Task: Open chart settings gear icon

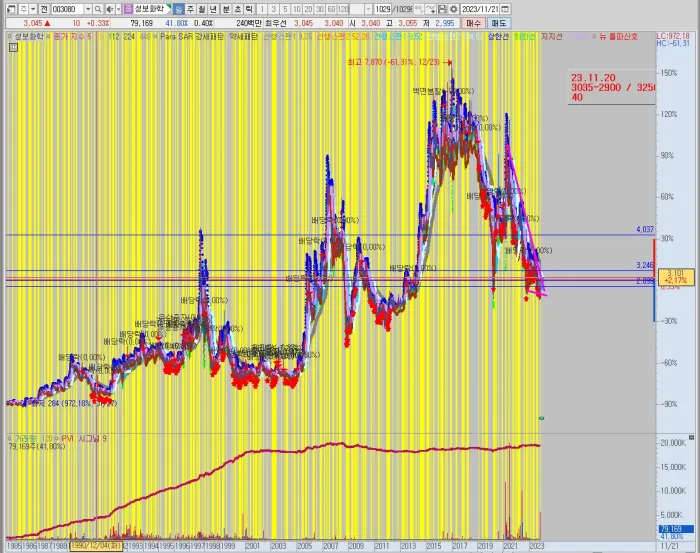Action: tap(454, 9)
